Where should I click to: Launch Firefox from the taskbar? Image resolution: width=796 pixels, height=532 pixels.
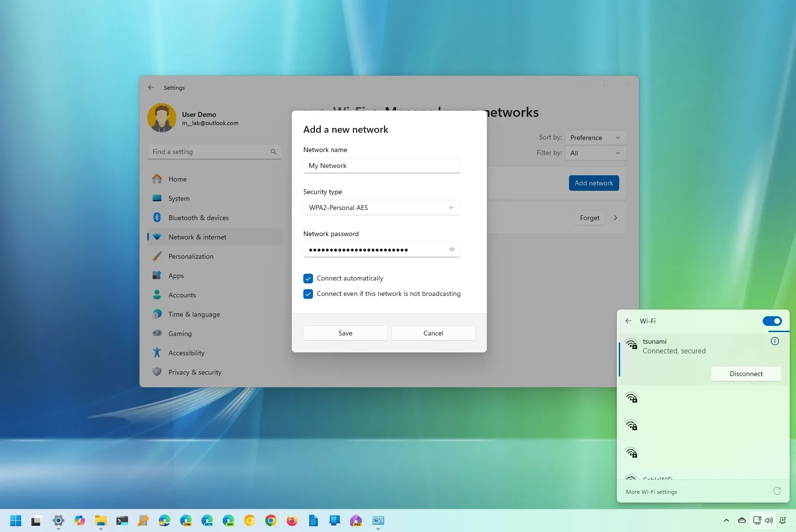pos(292,520)
